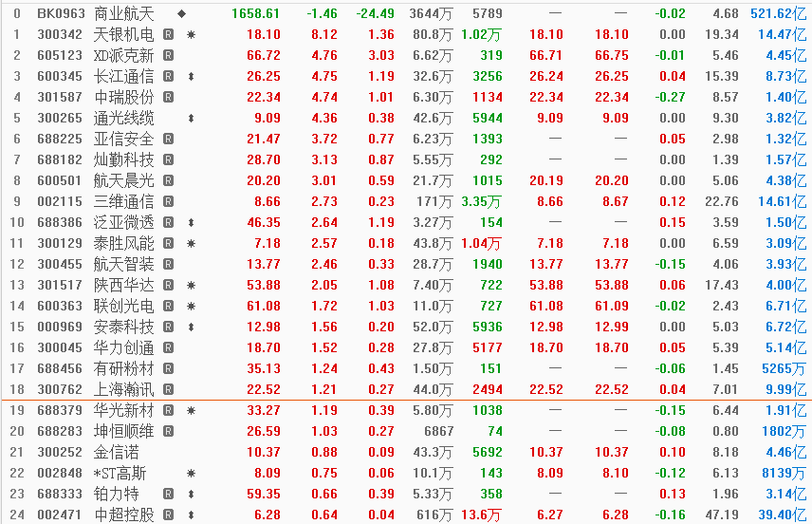Select stock name 金信诺
This screenshot has width=812, height=524.
117,452
